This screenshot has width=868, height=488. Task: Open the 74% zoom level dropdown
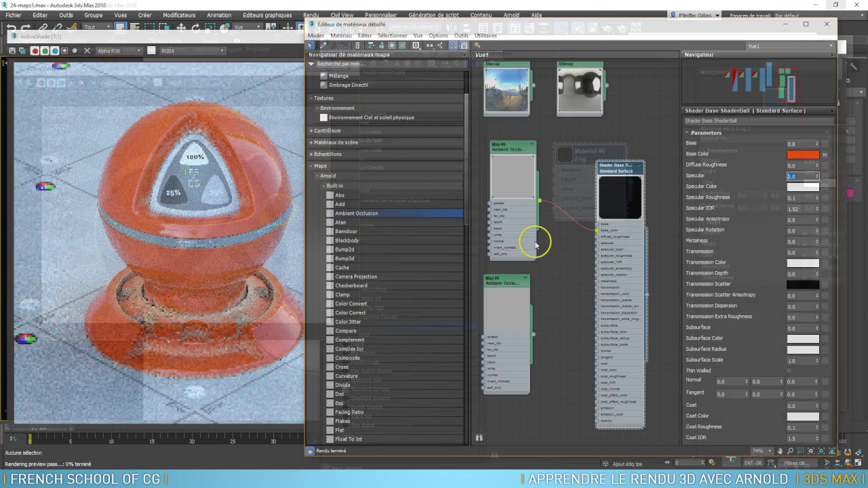coord(762,451)
